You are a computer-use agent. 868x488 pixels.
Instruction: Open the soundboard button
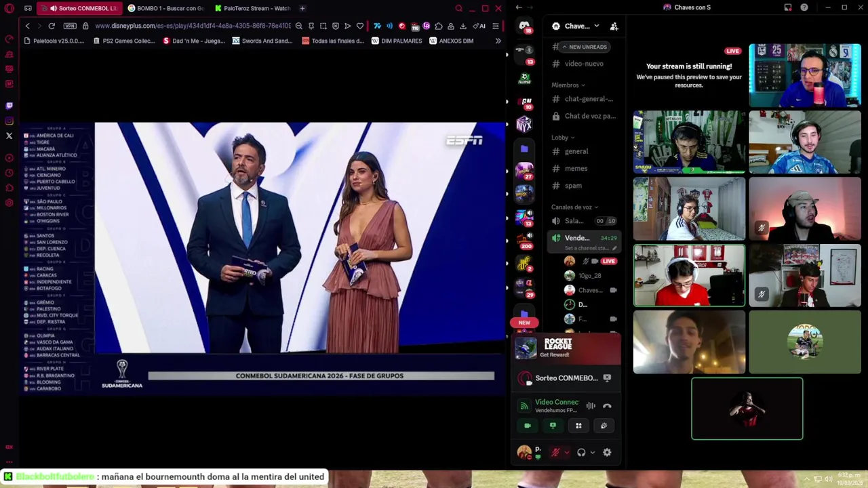[604, 426]
